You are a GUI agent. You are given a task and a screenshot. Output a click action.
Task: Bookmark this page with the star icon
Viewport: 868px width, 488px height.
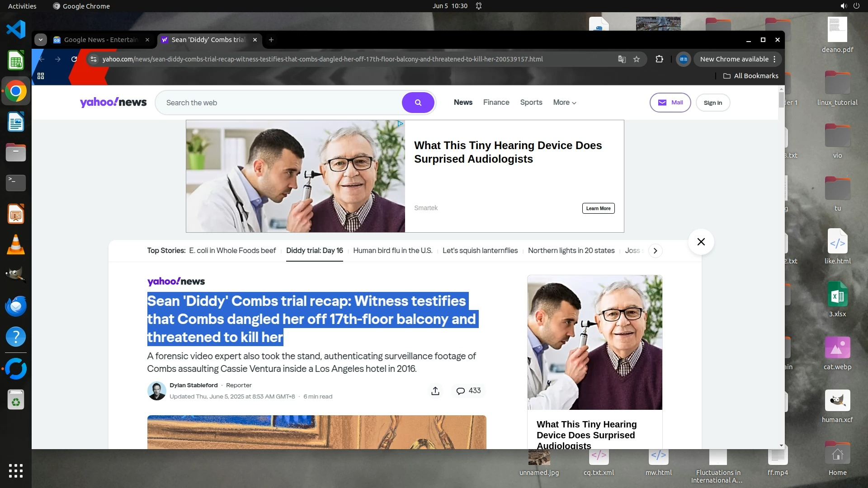[x=637, y=59]
